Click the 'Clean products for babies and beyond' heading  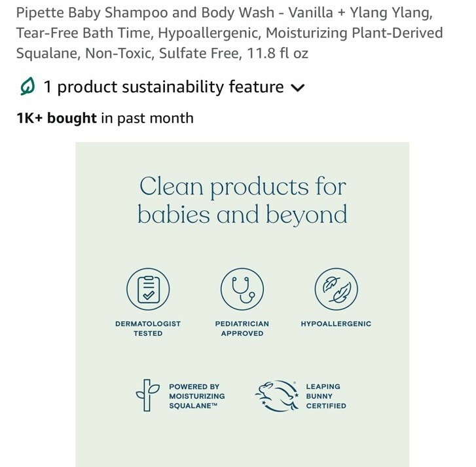coord(242,200)
